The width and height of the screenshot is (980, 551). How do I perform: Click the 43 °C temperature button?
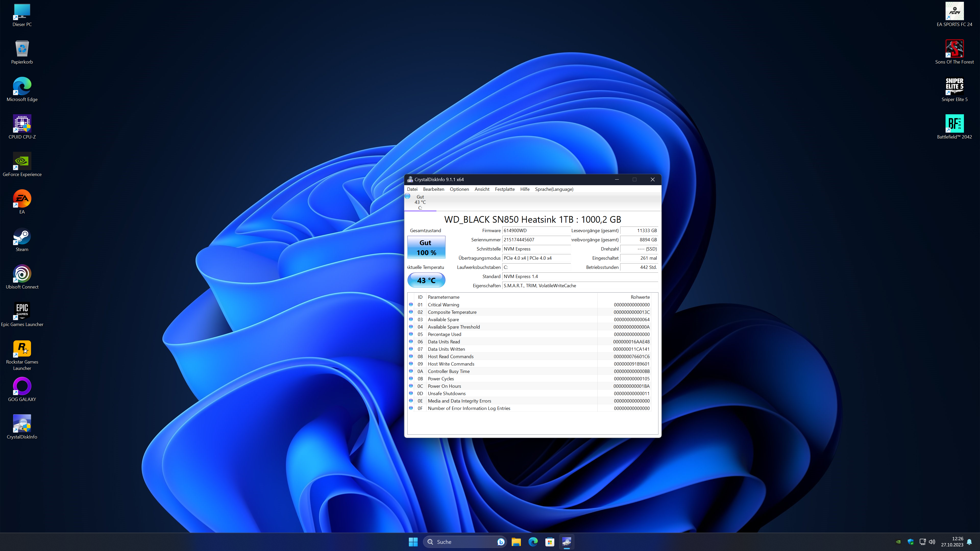[426, 280]
